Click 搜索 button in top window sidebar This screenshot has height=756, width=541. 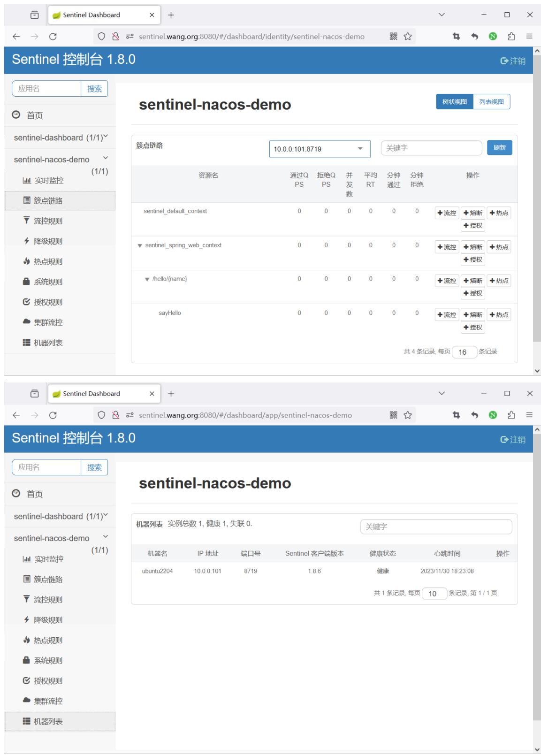point(94,89)
